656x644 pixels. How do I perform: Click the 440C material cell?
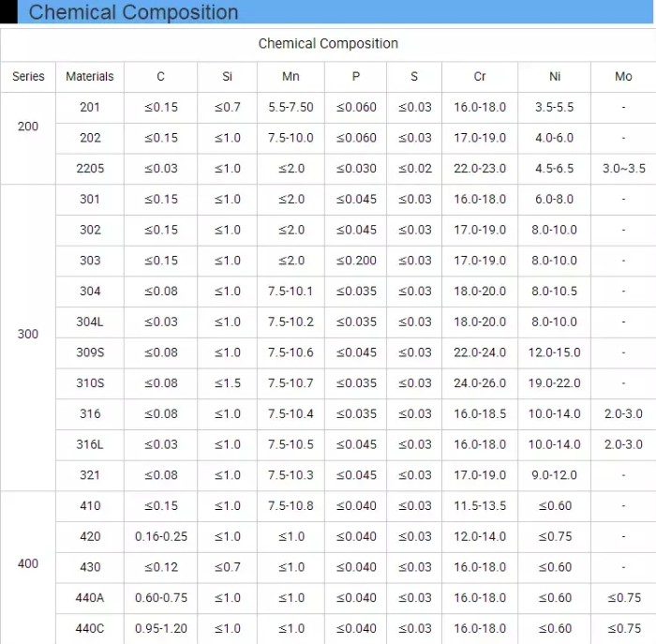point(90,628)
